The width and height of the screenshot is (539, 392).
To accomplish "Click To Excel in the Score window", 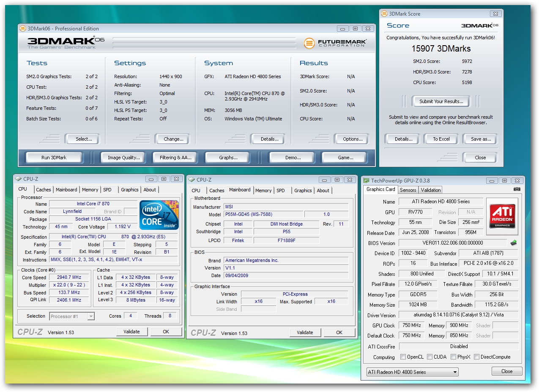I will coord(441,139).
